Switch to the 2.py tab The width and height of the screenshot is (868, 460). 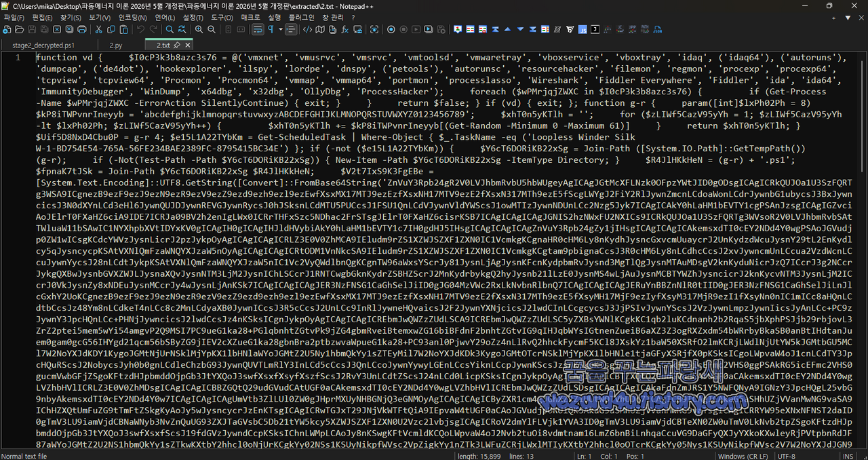[x=115, y=45]
